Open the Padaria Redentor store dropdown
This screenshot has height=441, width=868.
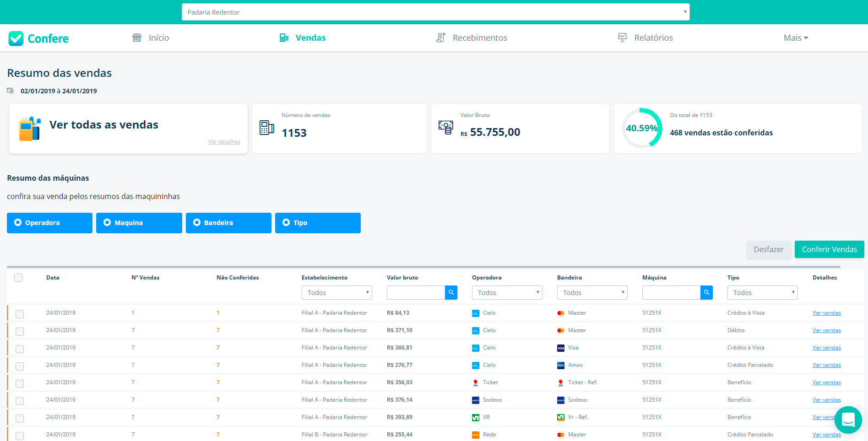pos(435,12)
